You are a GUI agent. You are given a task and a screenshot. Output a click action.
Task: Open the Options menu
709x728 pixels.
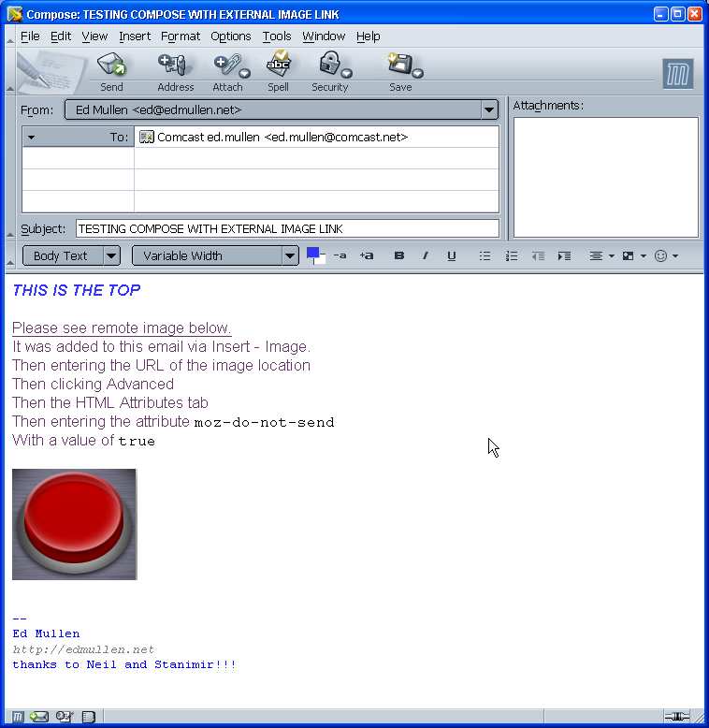point(230,36)
